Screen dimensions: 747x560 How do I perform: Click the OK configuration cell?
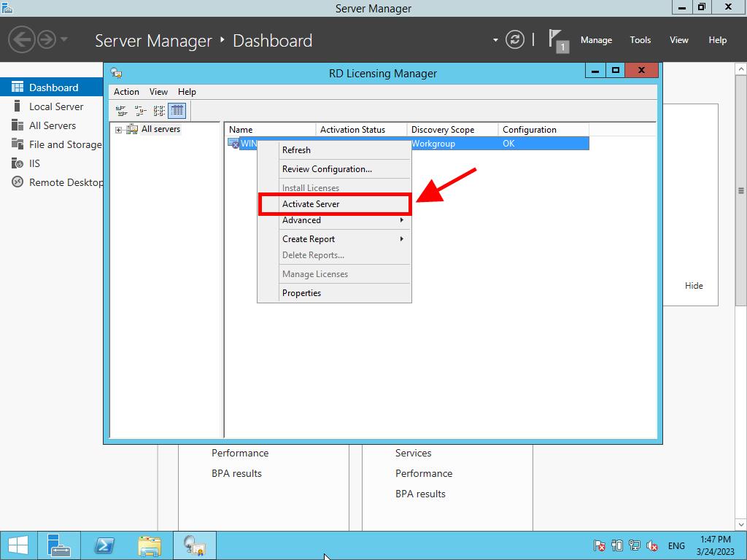point(508,144)
